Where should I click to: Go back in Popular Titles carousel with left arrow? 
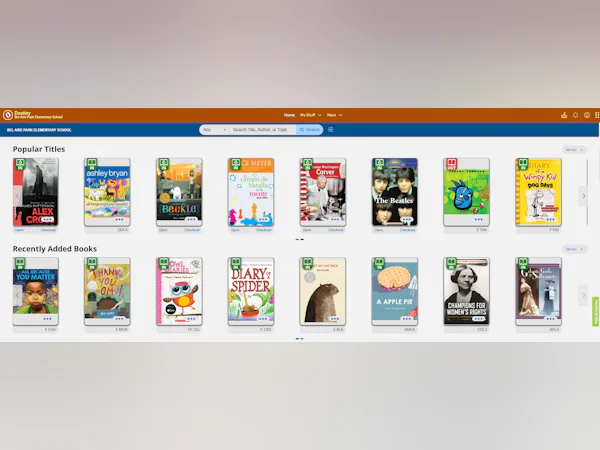pyautogui.click(x=17, y=196)
